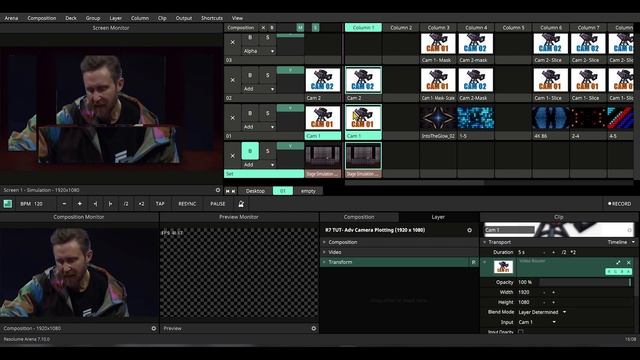Clear layer 03 with its X icon
640x360 pixels.
(233, 42)
